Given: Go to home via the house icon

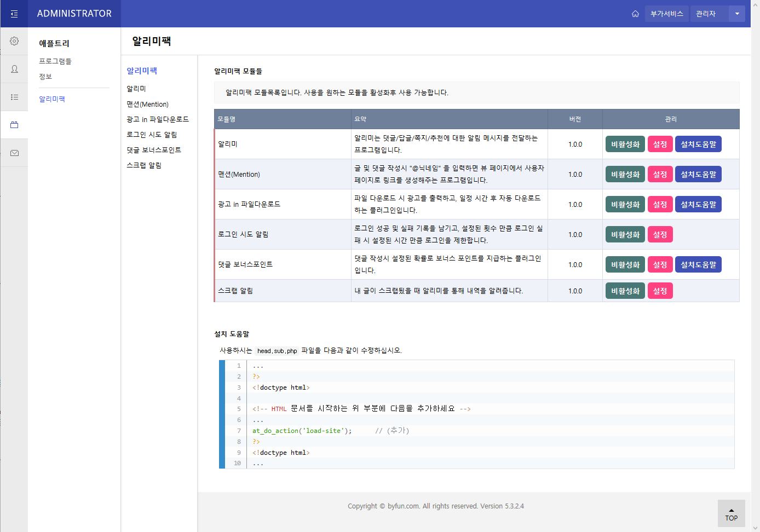Looking at the screenshot, I should pos(635,14).
